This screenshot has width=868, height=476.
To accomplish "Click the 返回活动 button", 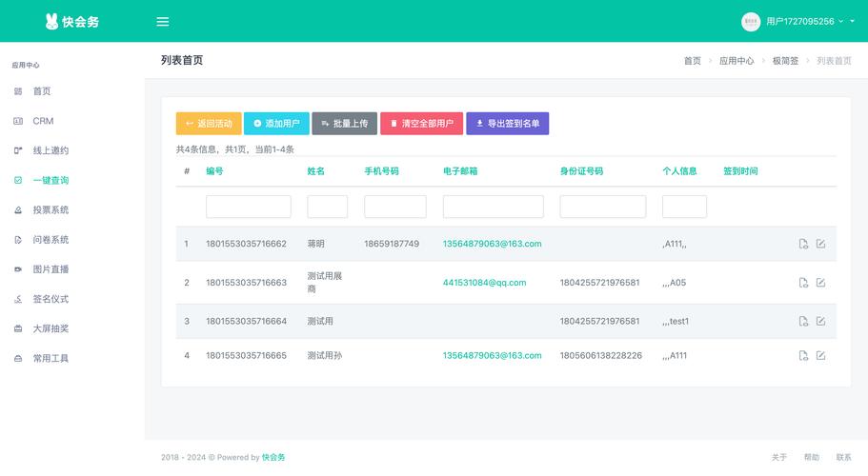I will click(209, 124).
